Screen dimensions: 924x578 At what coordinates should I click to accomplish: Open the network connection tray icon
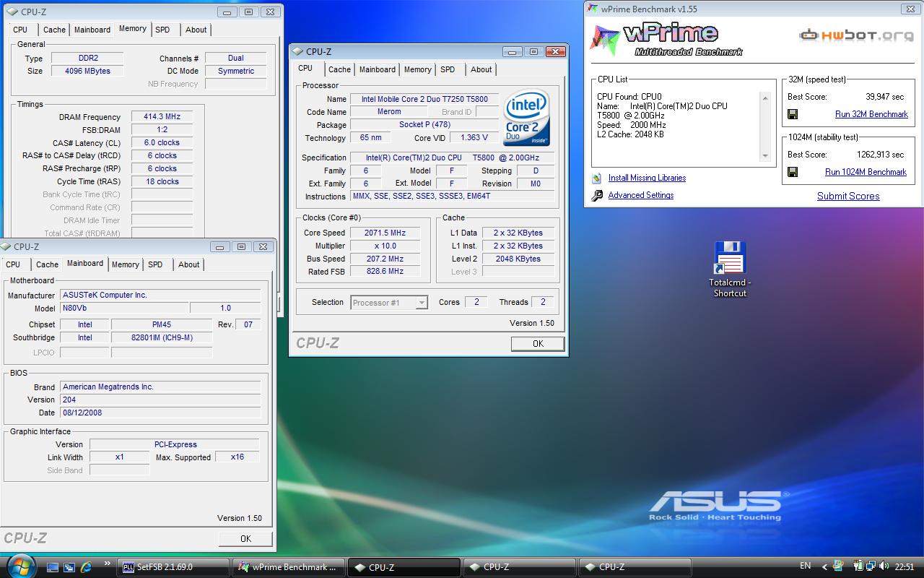click(x=872, y=566)
